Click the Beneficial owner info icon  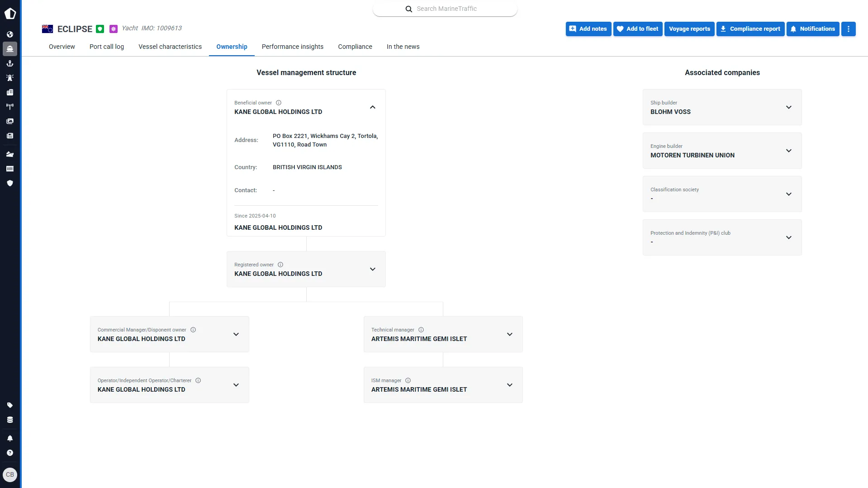(x=279, y=103)
